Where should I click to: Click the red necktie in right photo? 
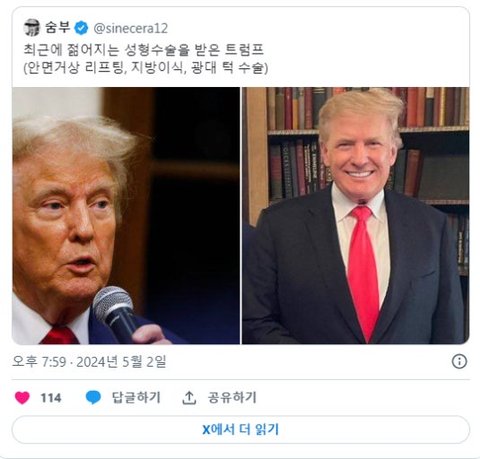click(364, 270)
